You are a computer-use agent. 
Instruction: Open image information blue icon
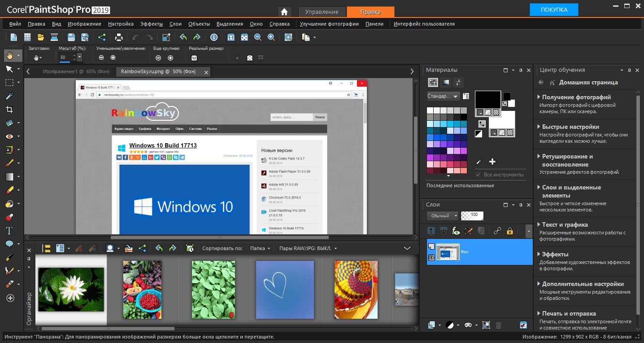214,37
